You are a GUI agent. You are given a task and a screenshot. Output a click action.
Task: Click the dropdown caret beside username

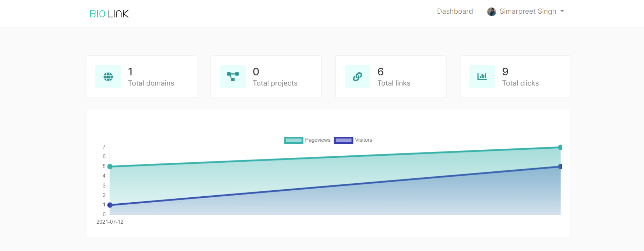562,11
